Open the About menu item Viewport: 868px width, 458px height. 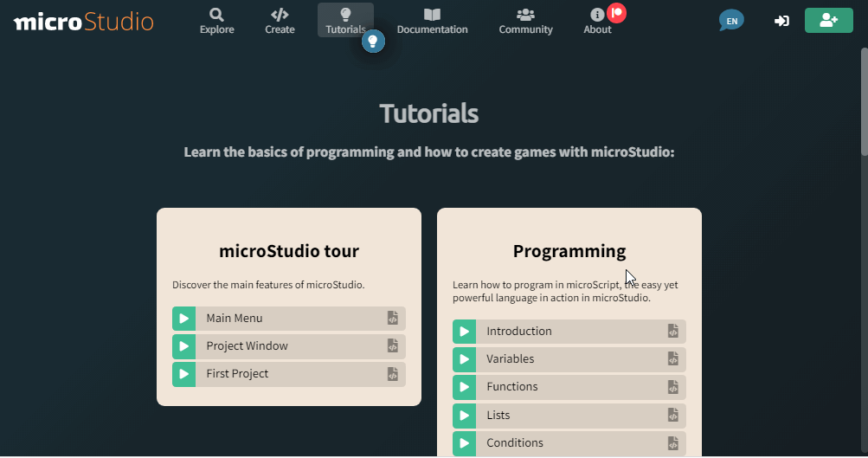tap(597, 21)
